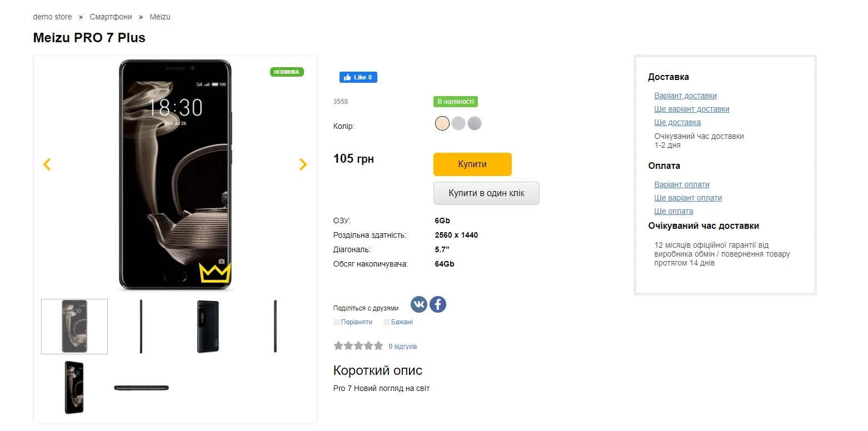Open the 0 відгуків reviews link
Image resolution: width=868 pixels, height=431 pixels.
pyautogui.click(x=403, y=347)
